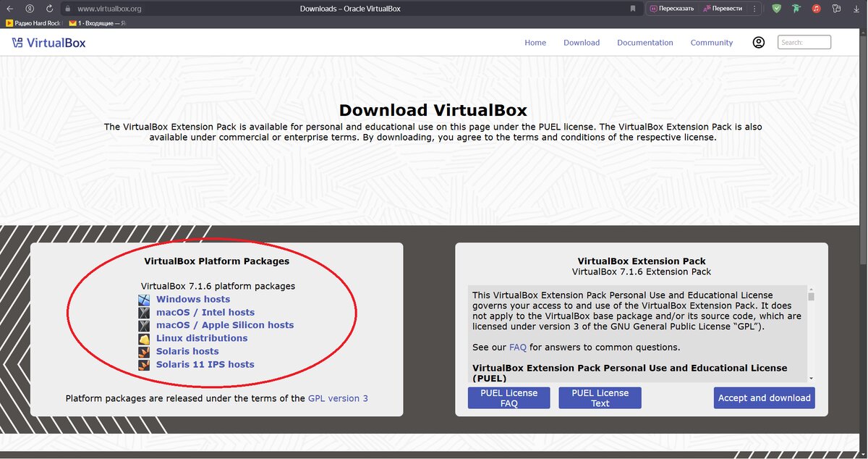Screen dimensions: 868x459
Task: Click the PUEL License FAQ button
Action: (x=509, y=398)
